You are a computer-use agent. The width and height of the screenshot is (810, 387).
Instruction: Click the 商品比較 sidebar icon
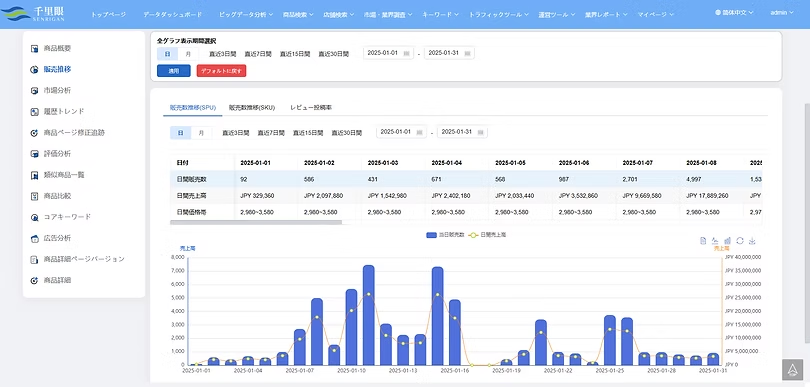pyautogui.click(x=35, y=196)
